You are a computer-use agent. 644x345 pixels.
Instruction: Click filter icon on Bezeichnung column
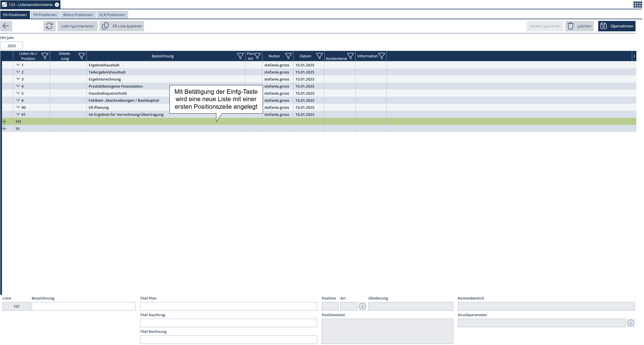pos(240,56)
